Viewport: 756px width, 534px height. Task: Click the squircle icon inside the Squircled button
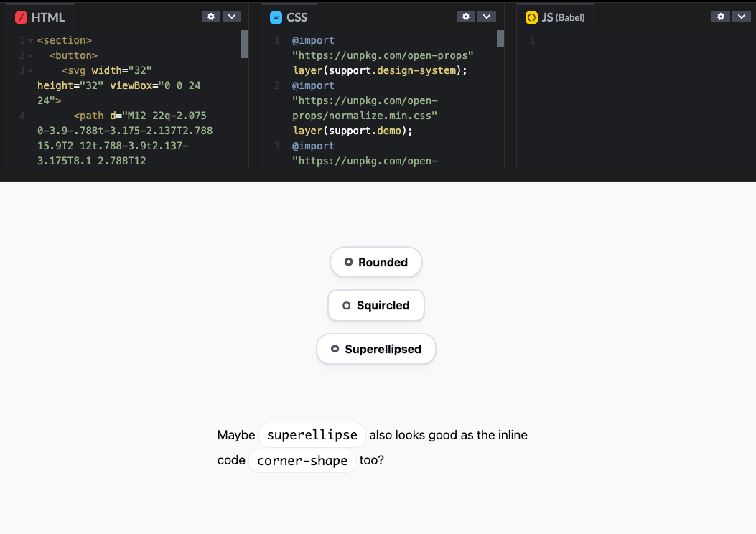pos(346,305)
